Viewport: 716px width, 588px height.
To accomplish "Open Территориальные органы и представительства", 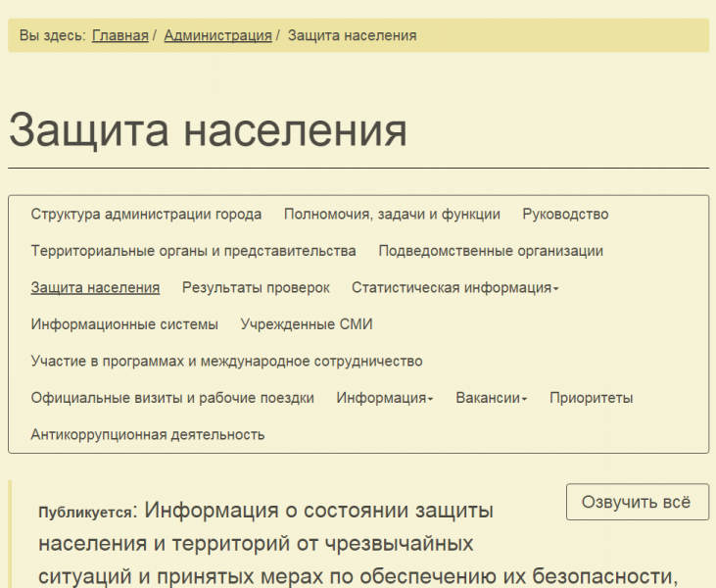I will tap(193, 251).
